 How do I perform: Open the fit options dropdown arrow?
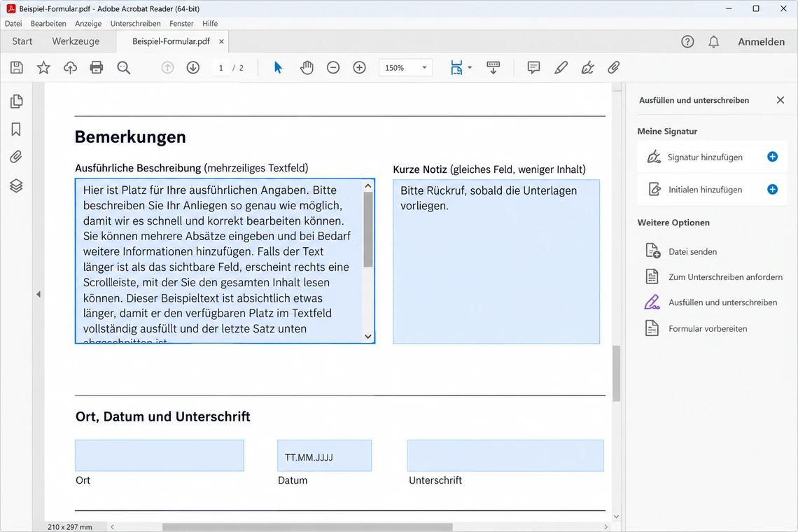click(470, 68)
